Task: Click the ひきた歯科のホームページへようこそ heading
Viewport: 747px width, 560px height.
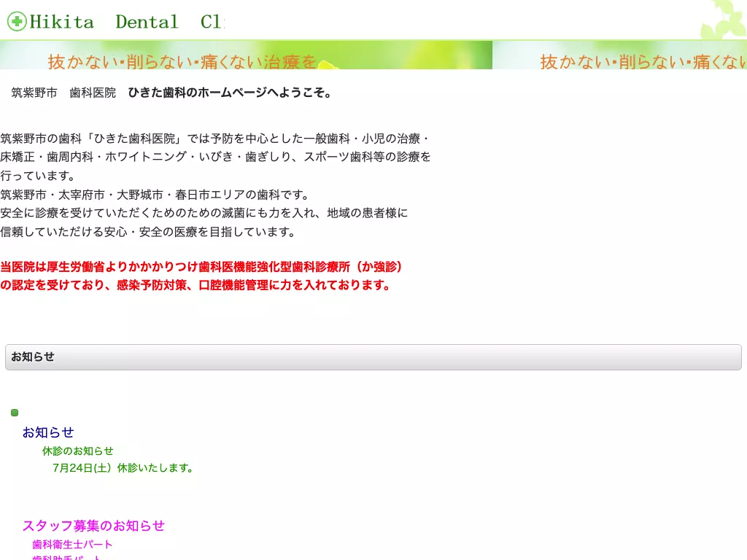Action: [230, 93]
